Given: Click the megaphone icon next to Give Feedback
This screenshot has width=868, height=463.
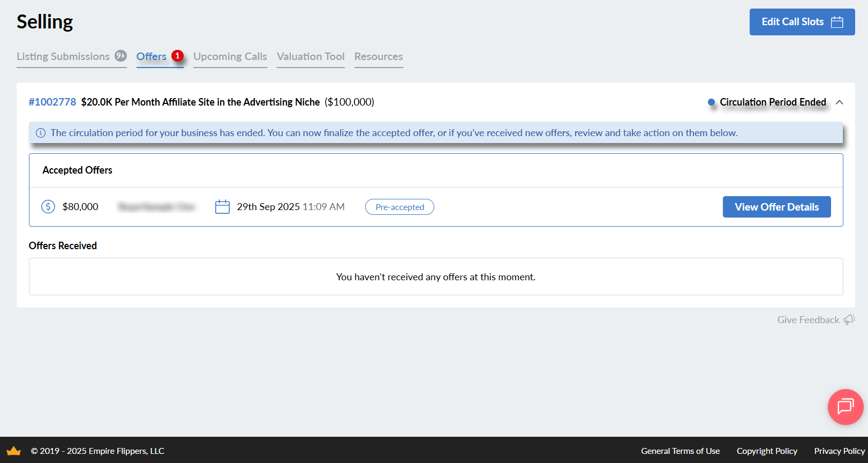Looking at the screenshot, I should (x=849, y=320).
